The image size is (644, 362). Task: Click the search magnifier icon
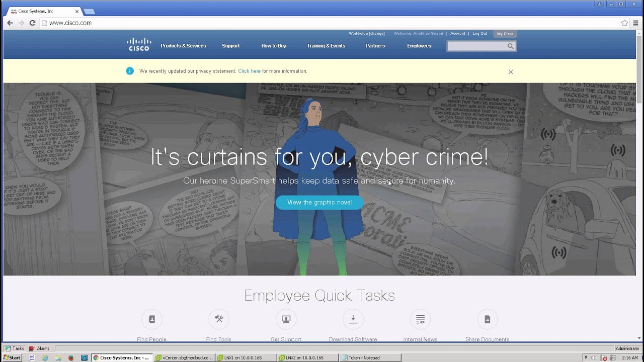(511, 46)
